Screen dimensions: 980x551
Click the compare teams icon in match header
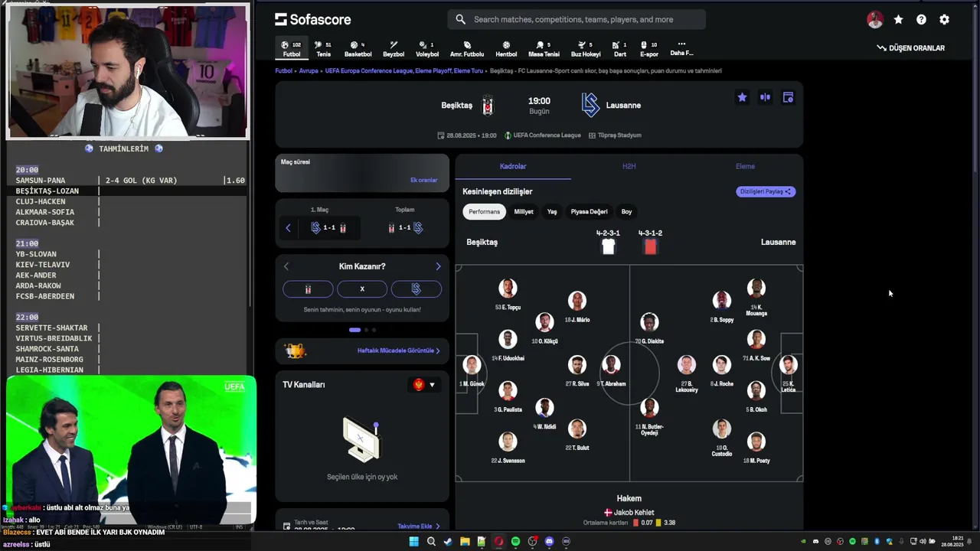765,97
